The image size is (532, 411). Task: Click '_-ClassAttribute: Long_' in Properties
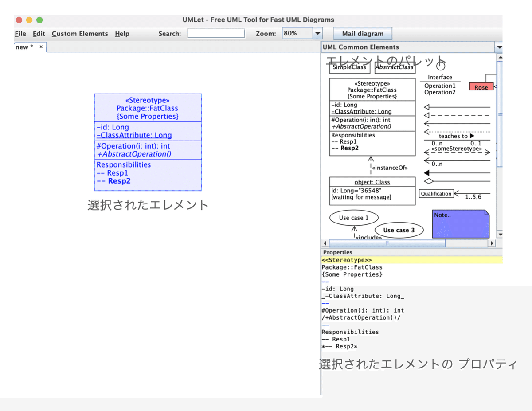click(363, 296)
